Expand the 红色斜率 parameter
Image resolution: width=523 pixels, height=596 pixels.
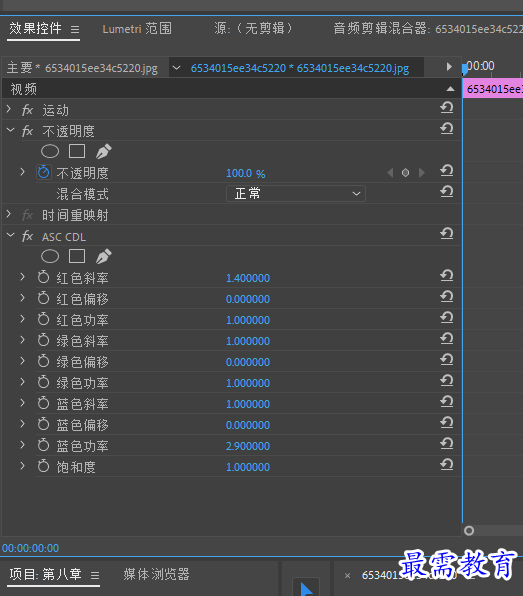23,277
